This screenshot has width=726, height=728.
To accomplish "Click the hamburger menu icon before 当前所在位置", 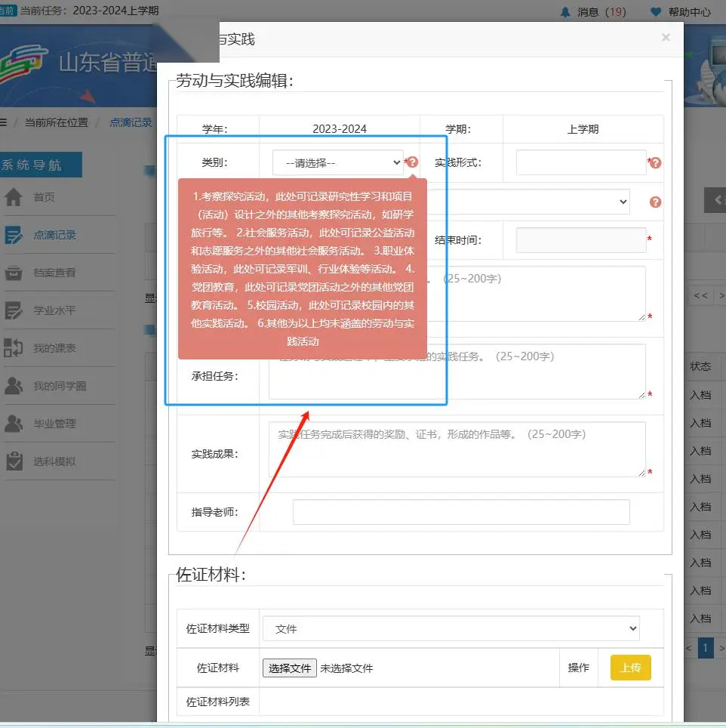I will [3, 122].
